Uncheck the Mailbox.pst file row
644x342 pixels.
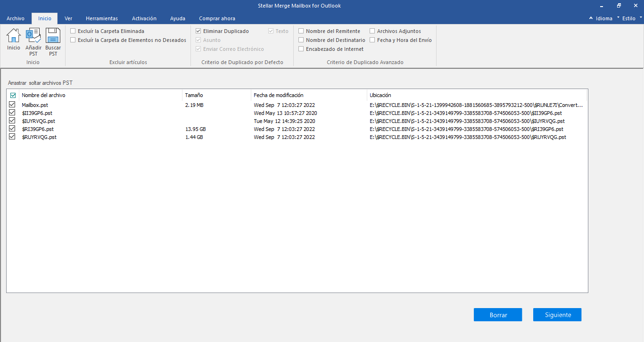coord(12,105)
